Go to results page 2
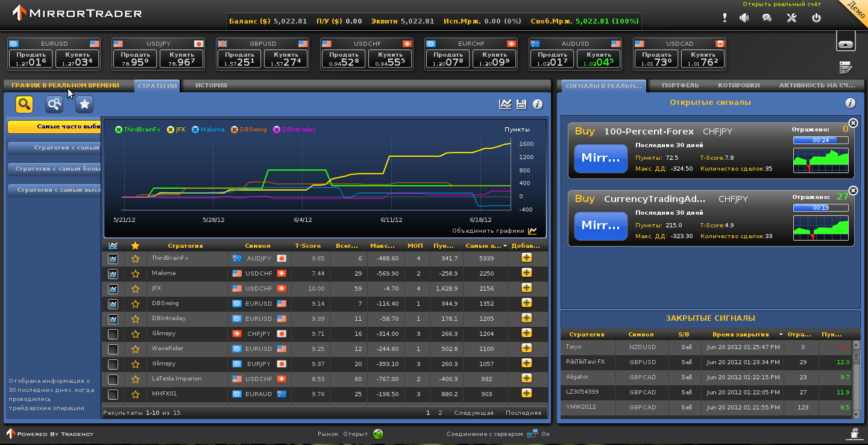868x445 pixels. point(440,413)
